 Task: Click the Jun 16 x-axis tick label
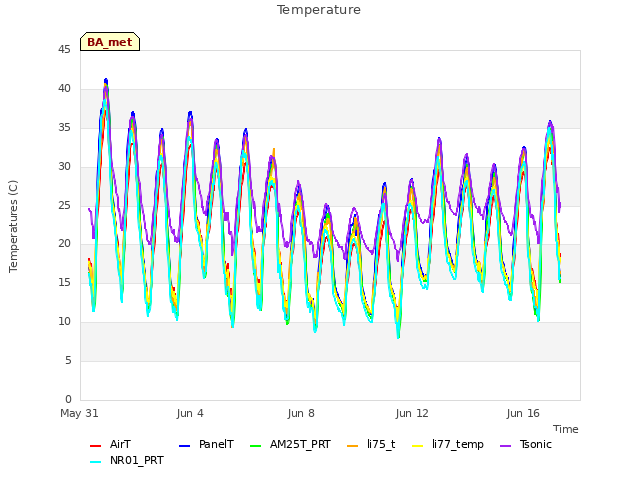coord(523,413)
